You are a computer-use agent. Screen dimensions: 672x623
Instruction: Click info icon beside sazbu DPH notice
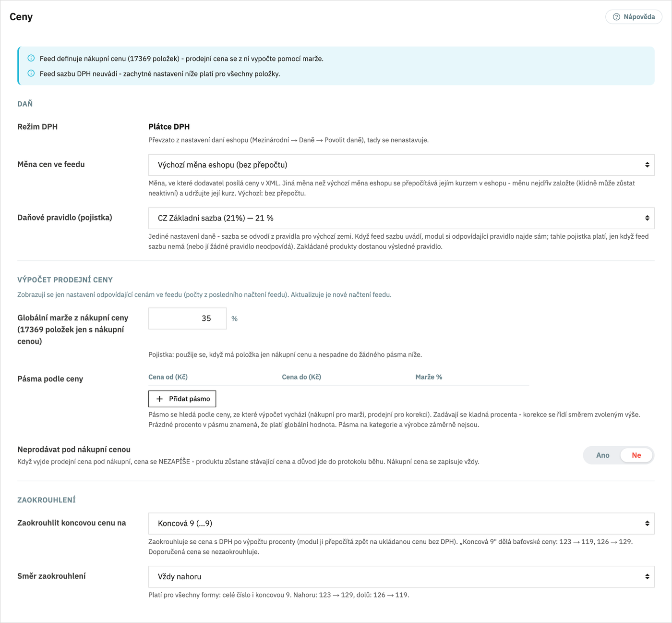(x=31, y=73)
